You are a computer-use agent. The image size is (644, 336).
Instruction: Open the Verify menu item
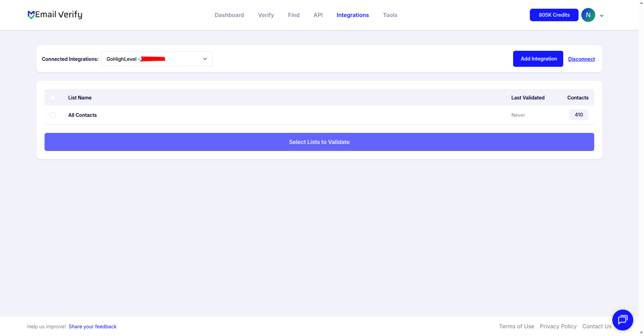(266, 15)
